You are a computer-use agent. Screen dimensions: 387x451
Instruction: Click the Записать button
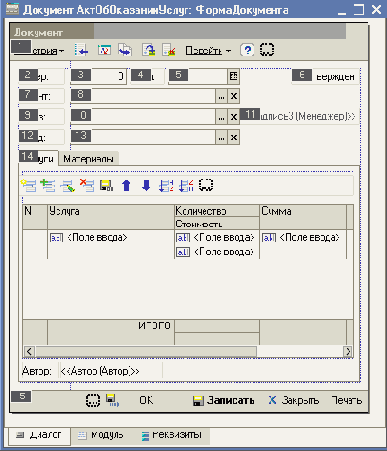(x=224, y=400)
